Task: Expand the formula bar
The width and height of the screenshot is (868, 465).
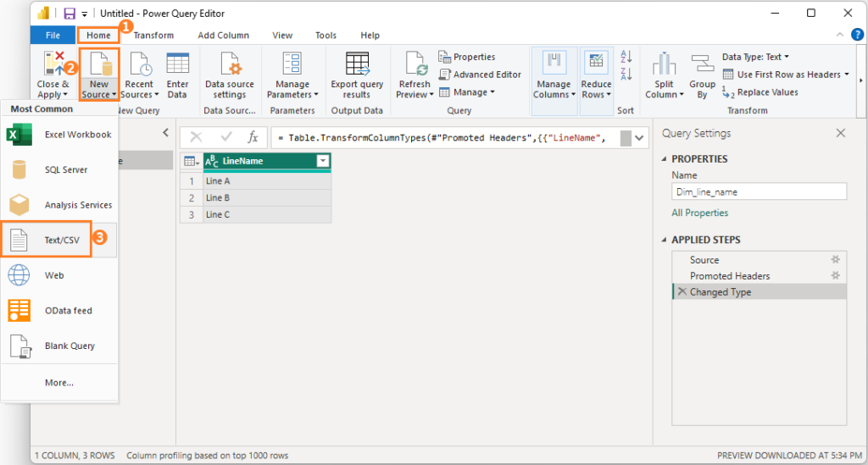Action: point(639,138)
